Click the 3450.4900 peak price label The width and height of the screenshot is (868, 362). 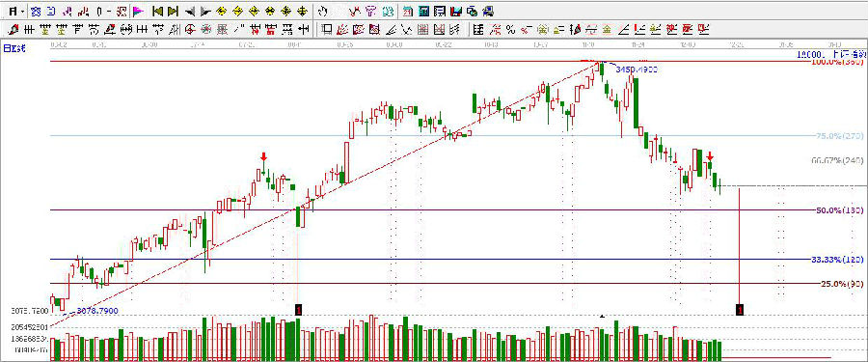[637, 70]
